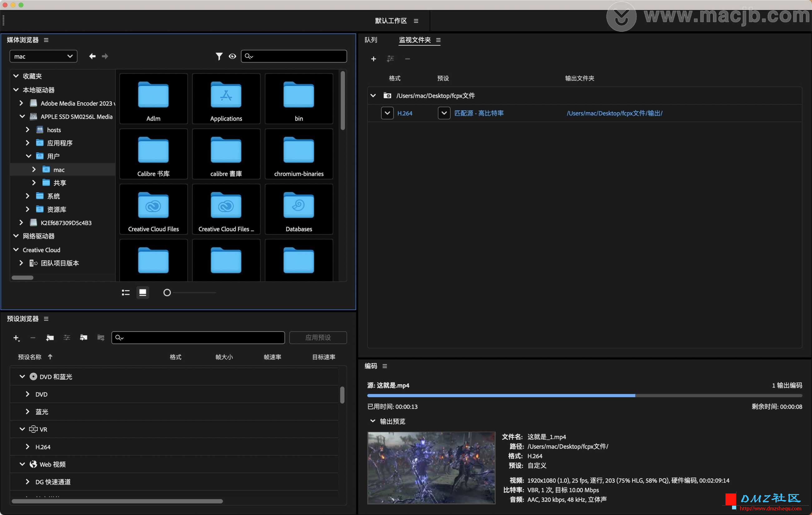Click the output preview video thumbnail

431,468
